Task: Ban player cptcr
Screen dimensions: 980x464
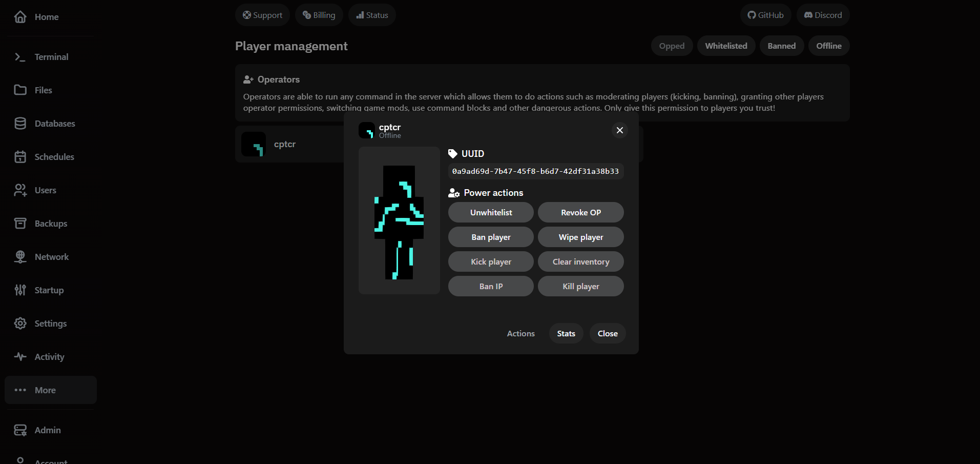Action: point(490,237)
